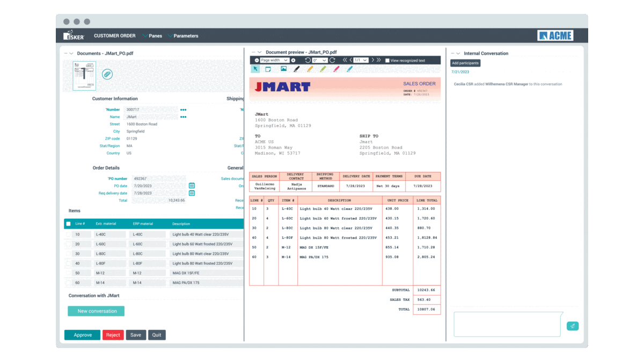The height and width of the screenshot is (362, 644).
Task: Rotate the document clockwise
Action: pos(333,61)
